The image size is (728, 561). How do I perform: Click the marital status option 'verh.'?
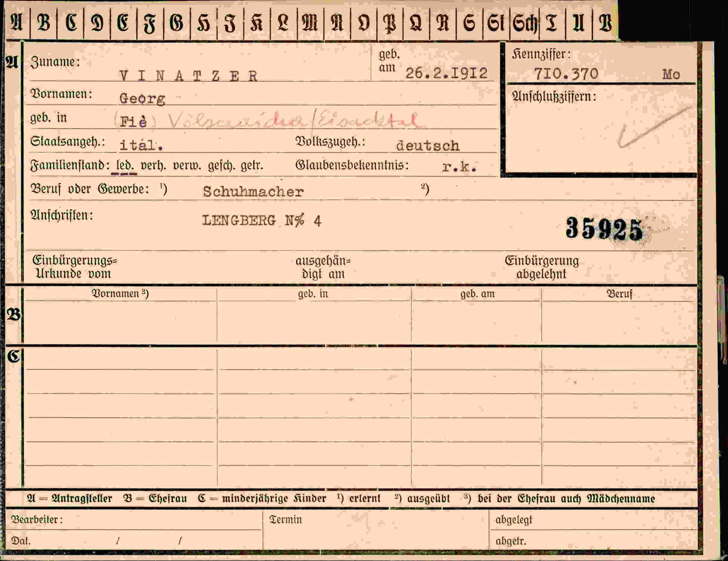153,166
